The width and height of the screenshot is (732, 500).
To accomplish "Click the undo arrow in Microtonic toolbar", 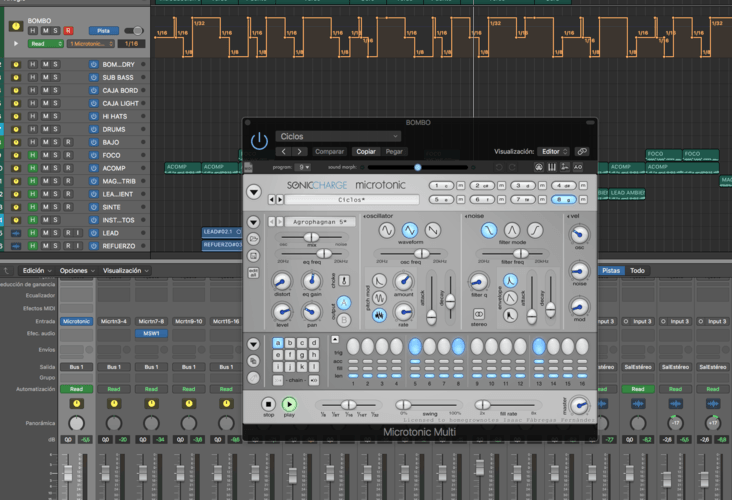I will 499,167.
